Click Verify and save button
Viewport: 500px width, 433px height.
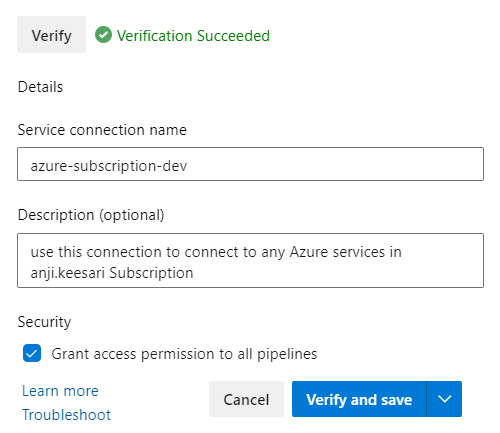point(359,399)
